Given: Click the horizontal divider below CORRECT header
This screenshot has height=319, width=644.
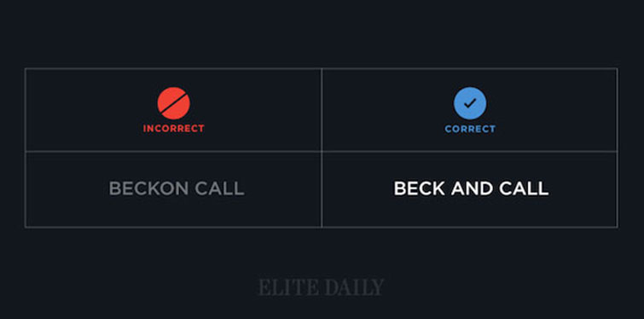Looking at the screenshot, I should [x=469, y=152].
